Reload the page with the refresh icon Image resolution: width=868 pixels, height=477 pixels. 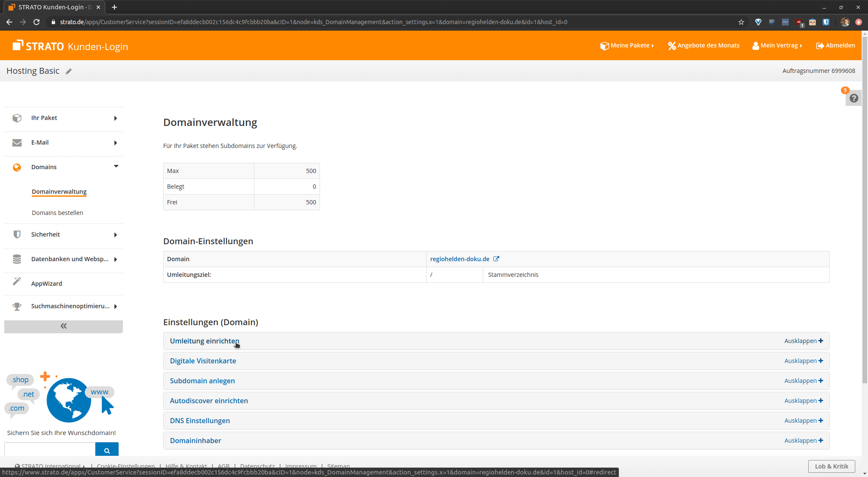pos(36,22)
